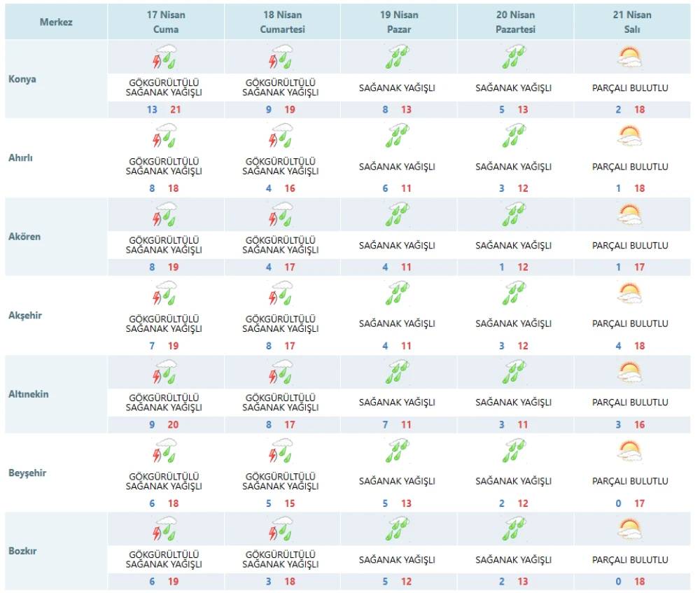Select the 19 Nisan Pazar column header

tap(399, 22)
